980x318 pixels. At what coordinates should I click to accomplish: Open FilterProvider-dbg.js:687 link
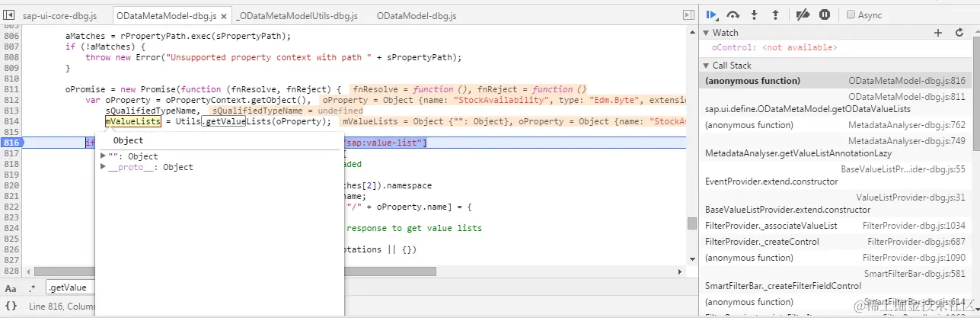pyautogui.click(x=917, y=242)
